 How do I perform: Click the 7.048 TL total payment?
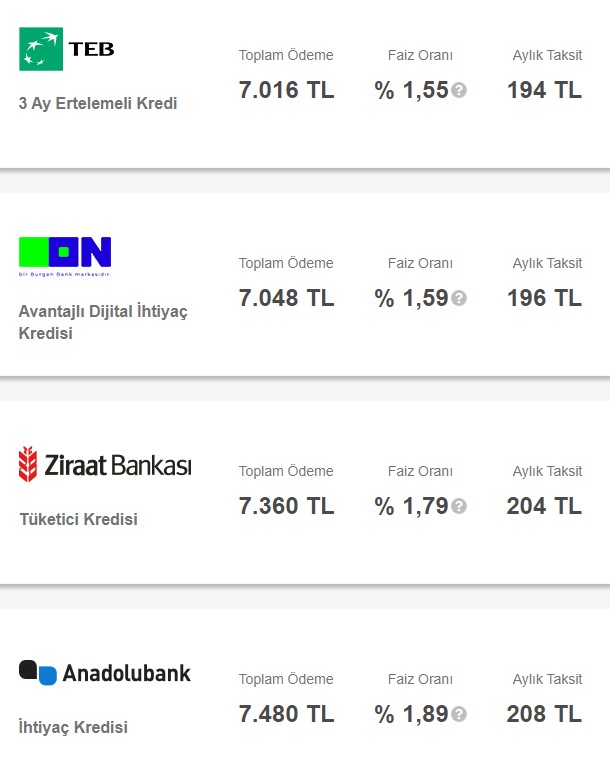tap(287, 299)
